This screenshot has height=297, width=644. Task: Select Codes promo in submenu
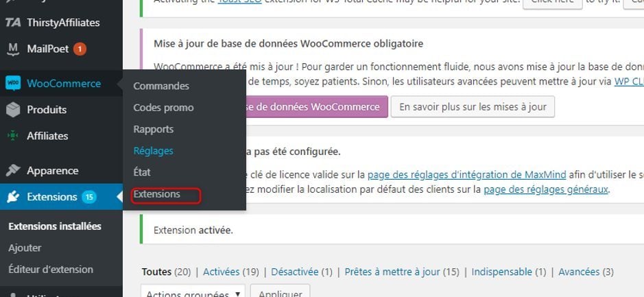(x=163, y=108)
